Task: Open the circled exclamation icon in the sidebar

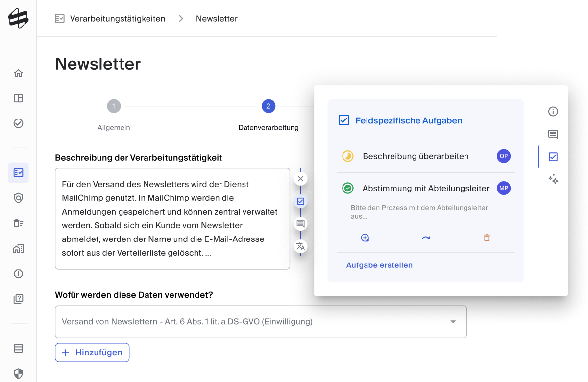Action: click(x=18, y=274)
